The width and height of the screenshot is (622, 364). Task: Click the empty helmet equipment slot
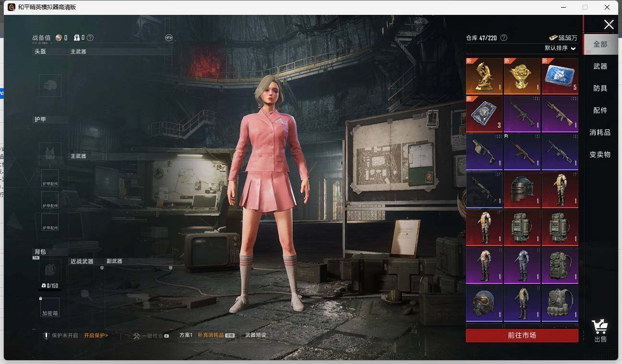50,85
